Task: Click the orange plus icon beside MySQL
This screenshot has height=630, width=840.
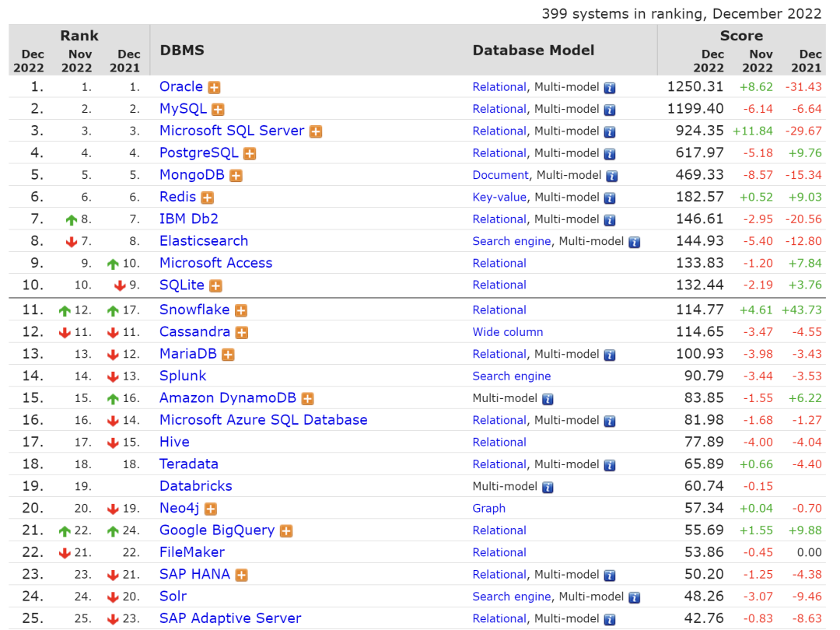Action: 218,110
